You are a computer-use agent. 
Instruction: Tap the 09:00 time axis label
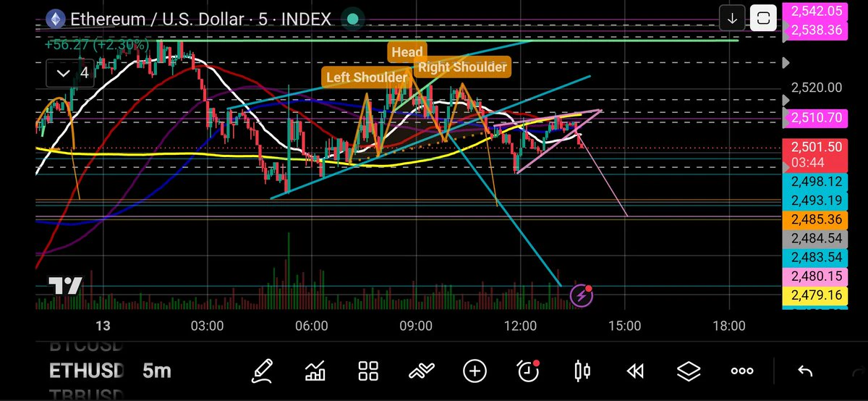(x=416, y=326)
